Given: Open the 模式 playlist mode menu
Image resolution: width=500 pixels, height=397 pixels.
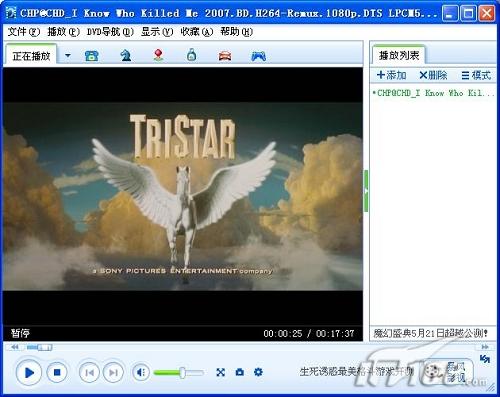Looking at the screenshot, I should tap(476, 75).
